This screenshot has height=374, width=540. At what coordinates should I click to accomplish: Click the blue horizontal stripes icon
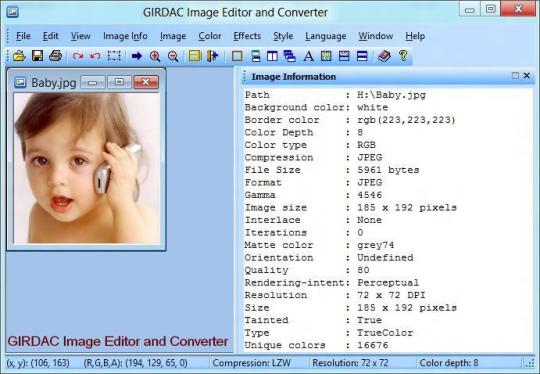[x=362, y=56]
